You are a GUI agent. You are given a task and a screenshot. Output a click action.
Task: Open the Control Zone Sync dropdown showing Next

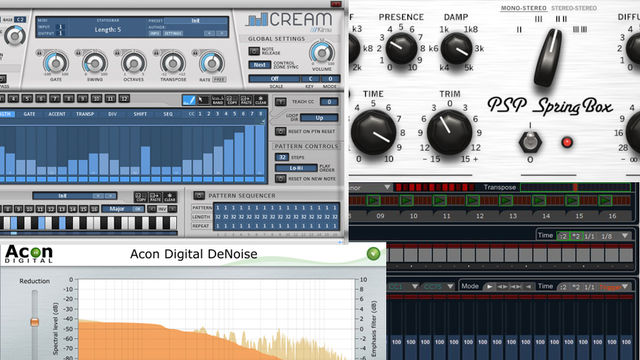[x=260, y=64]
